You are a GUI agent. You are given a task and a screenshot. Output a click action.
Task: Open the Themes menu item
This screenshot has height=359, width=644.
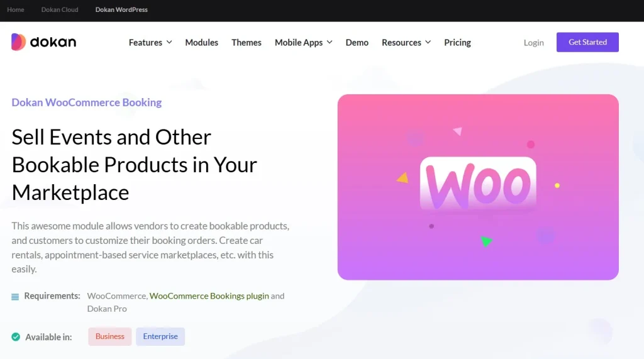click(x=247, y=43)
